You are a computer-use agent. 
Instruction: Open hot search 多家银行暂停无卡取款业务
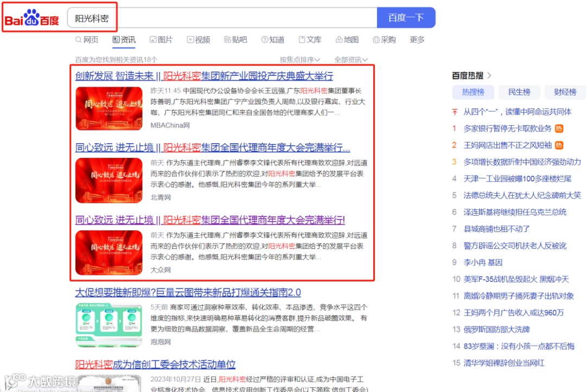click(x=507, y=128)
